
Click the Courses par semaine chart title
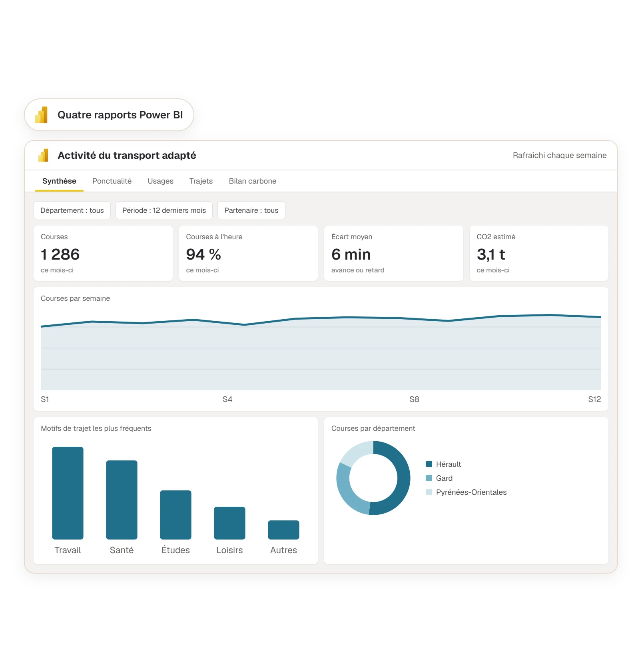tap(76, 298)
